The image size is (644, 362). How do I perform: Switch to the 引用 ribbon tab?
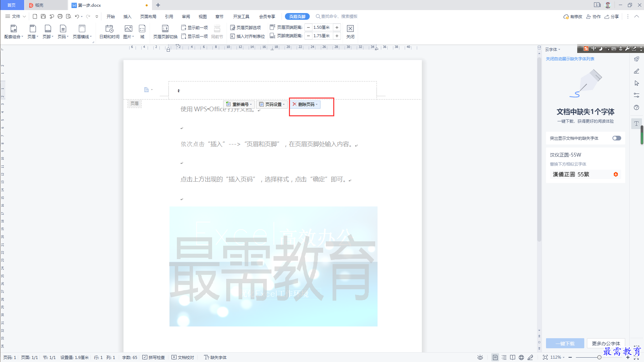[169, 16]
